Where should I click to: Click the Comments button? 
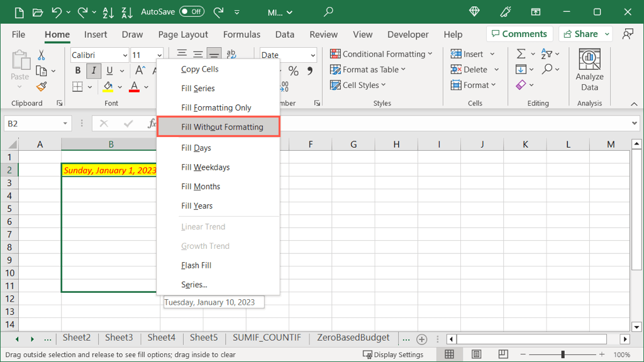click(519, 34)
